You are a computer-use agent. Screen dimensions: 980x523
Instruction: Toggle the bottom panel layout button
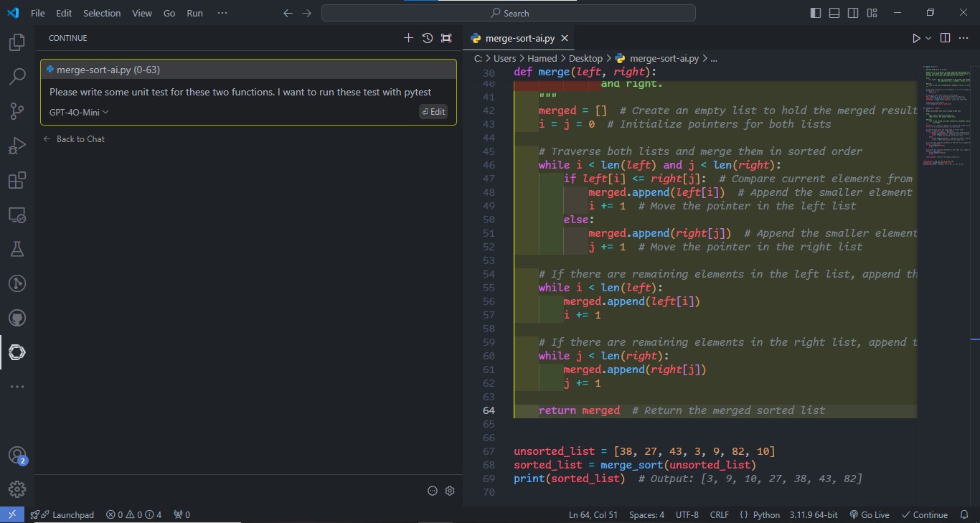click(x=834, y=13)
